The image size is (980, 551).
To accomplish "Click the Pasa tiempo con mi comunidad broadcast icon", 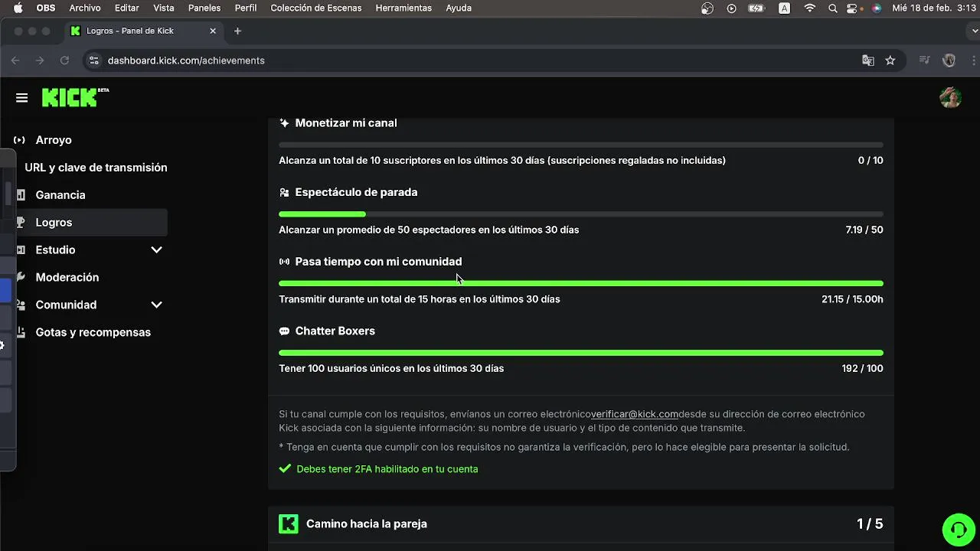I will 284,262.
